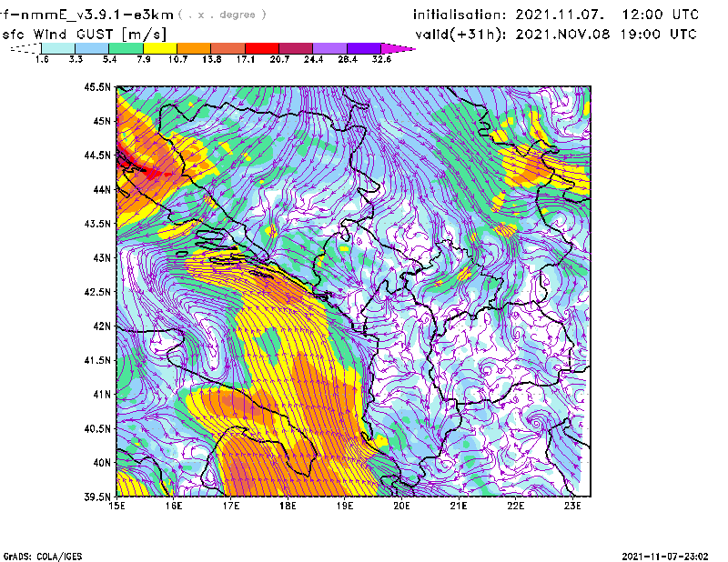
Task: Click the legend value 7.9
Action: pos(144,59)
